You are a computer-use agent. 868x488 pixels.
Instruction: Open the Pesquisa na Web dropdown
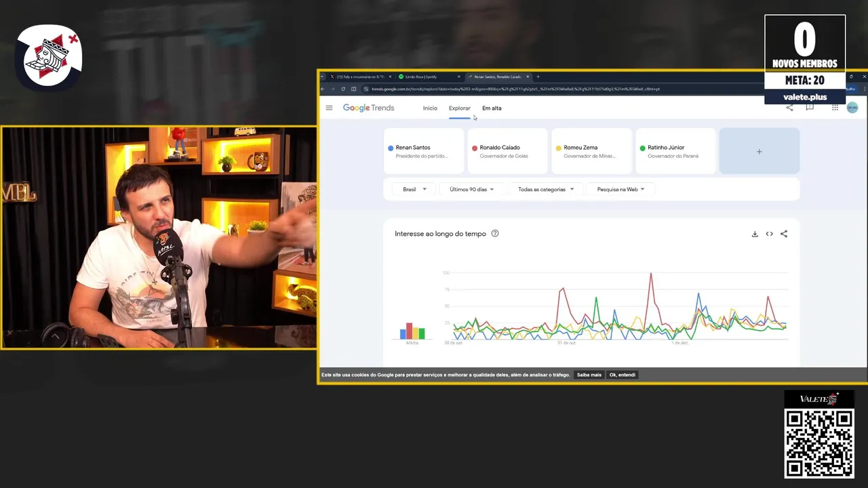click(x=620, y=189)
